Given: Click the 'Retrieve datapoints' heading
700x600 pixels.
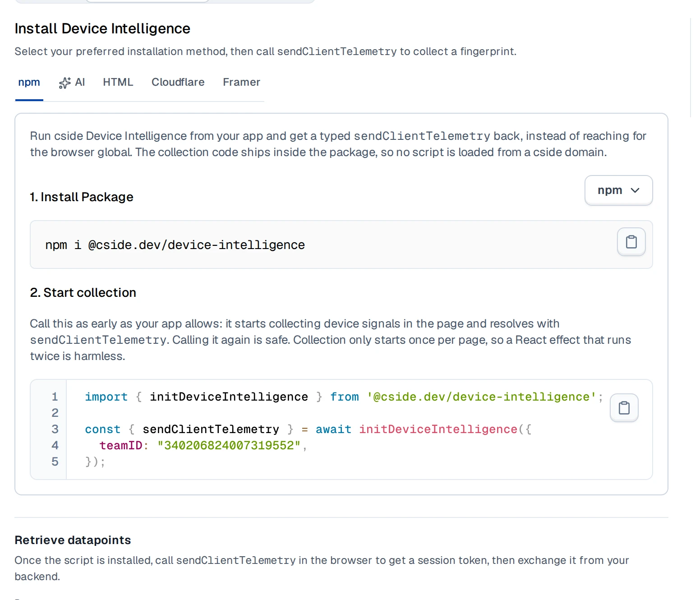Looking at the screenshot, I should click(73, 540).
